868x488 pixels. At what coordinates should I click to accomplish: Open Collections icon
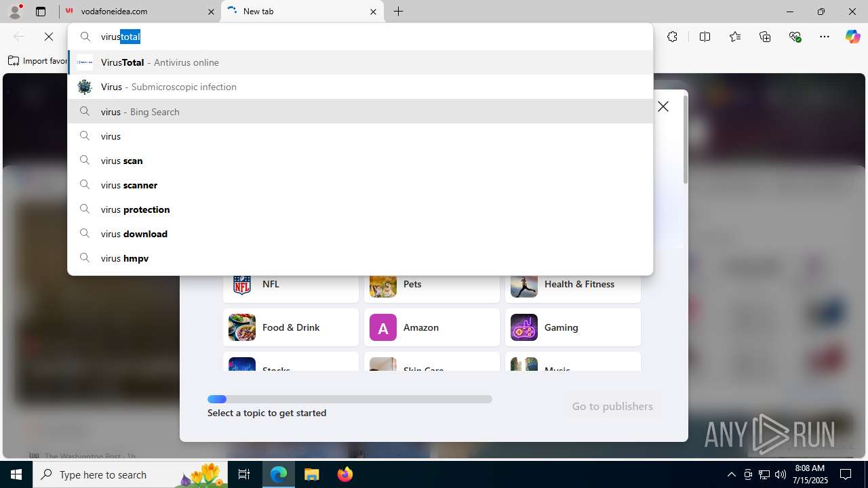pyautogui.click(x=765, y=37)
